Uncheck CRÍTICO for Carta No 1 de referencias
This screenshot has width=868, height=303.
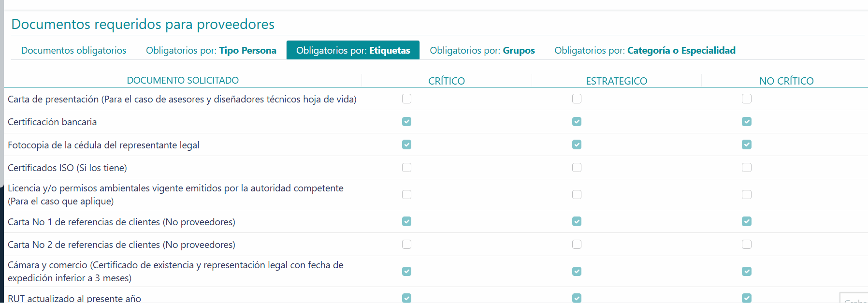point(407,221)
